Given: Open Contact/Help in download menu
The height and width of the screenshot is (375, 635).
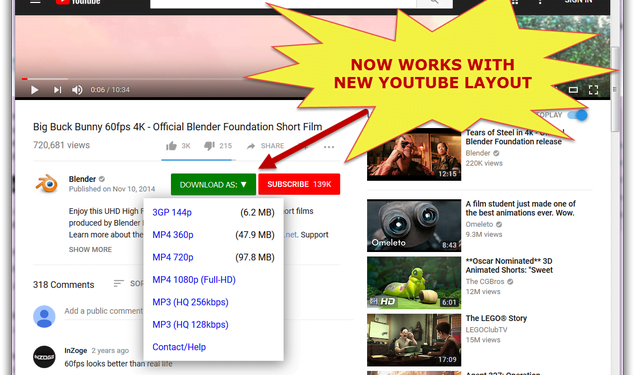Looking at the screenshot, I should [x=179, y=347].
